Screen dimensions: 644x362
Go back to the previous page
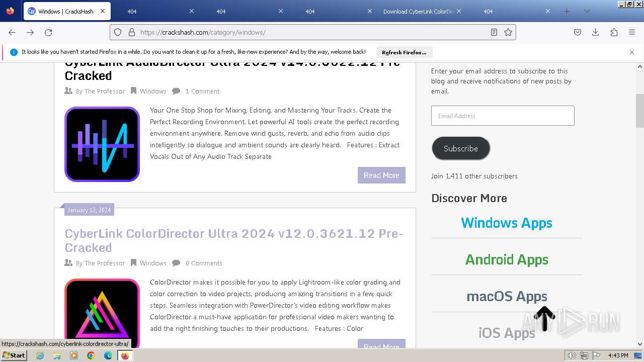12,32
